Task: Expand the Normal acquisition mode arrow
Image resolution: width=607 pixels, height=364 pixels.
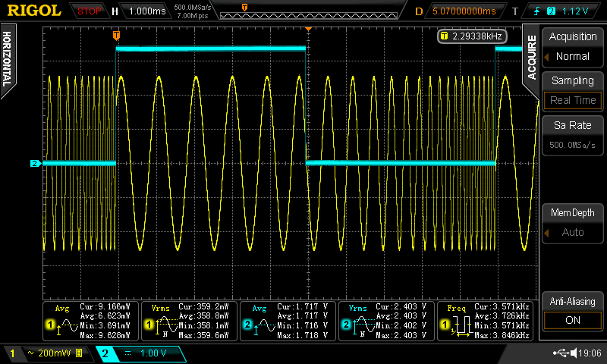Action: tap(546, 57)
